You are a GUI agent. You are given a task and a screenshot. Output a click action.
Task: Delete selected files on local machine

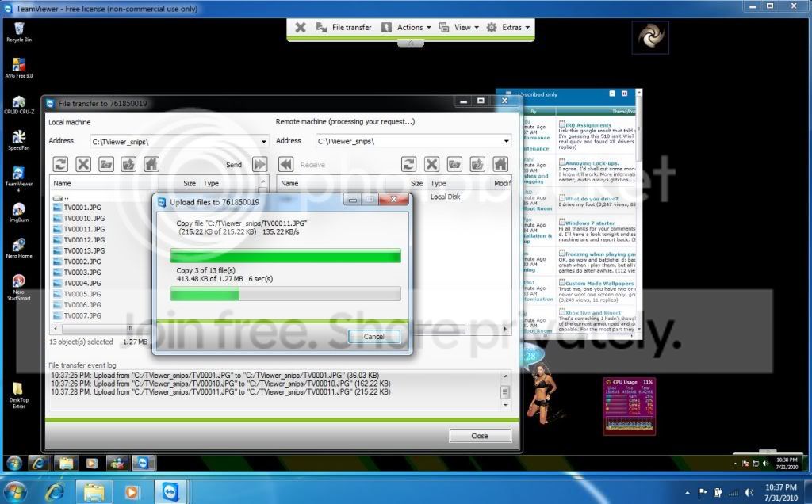click(x=83, y=165)
